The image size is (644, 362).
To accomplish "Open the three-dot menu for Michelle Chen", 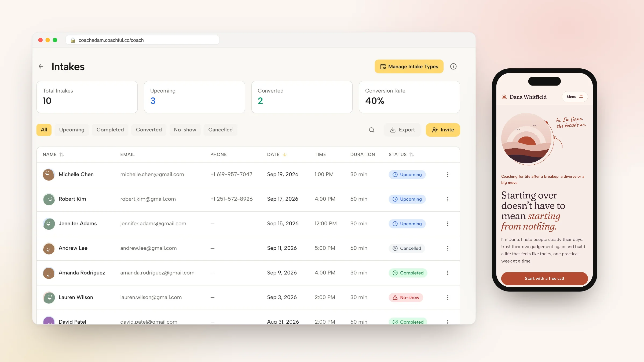I will [448, 175].
